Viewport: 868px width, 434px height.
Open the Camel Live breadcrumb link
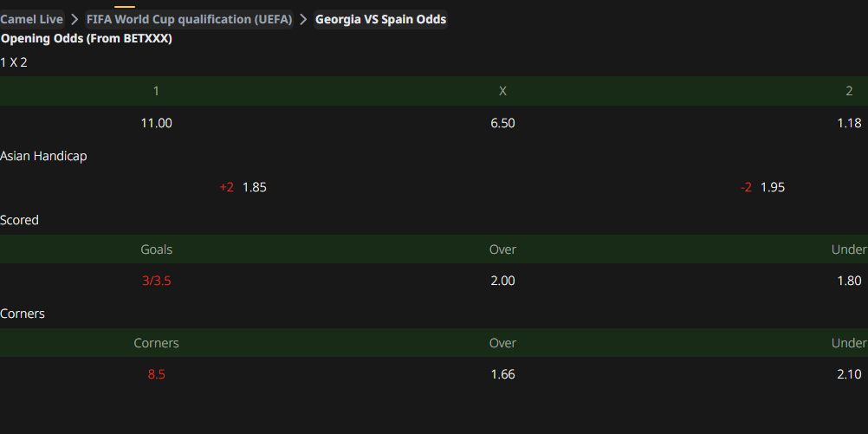tap(32, 19)
